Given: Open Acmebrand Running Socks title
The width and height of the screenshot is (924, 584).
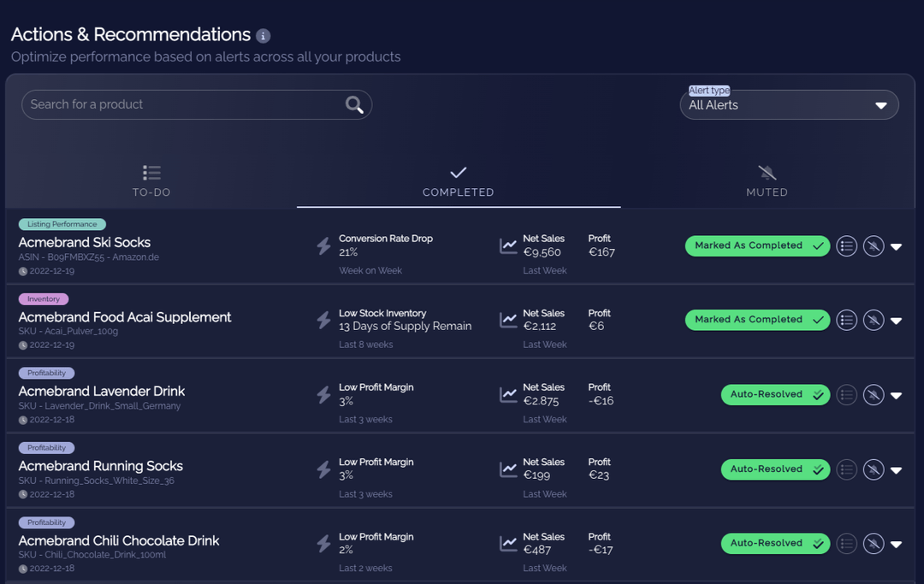Looking at the screenshot, I should 100,466.
